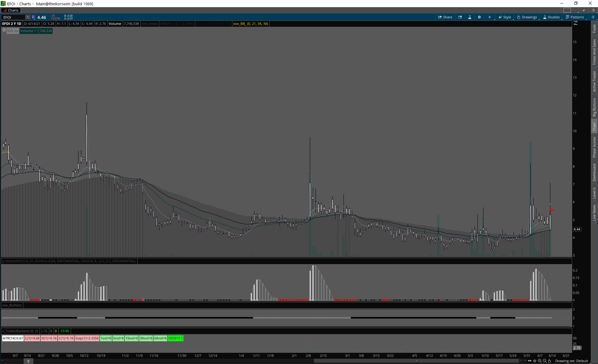Viewport: 598px width, 364px height.
Task: Open the D timeframe aggregation selector
Action: click(490, 17)
